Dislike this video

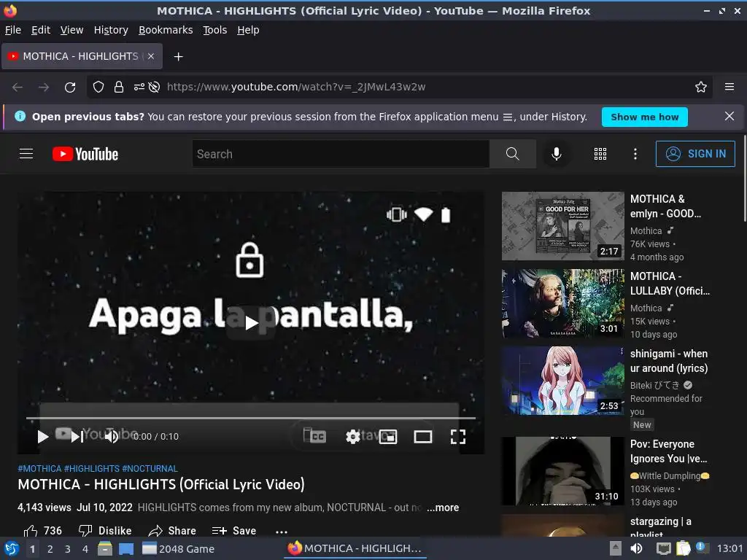(105, 531)
